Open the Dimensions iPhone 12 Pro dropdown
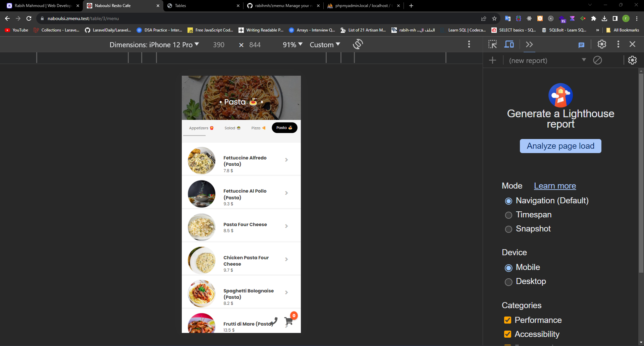 click(x=154, y=45)
